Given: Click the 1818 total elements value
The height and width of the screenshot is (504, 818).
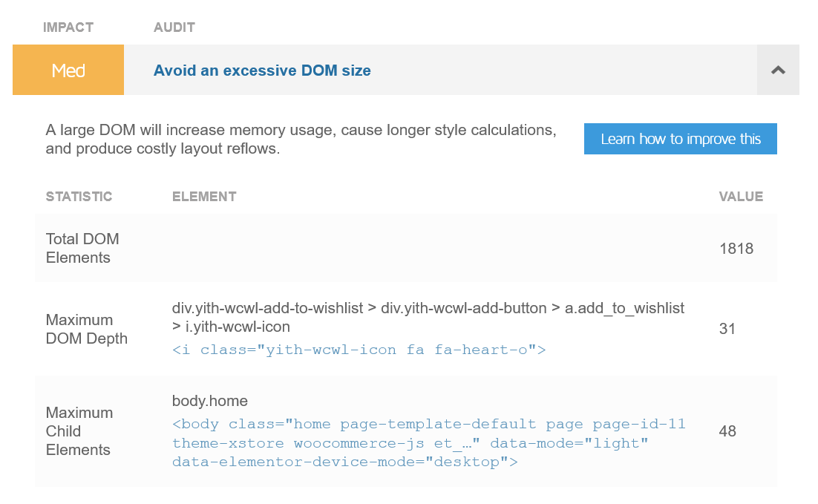Looking at the screenshot, I should click(x=736, y=249).
